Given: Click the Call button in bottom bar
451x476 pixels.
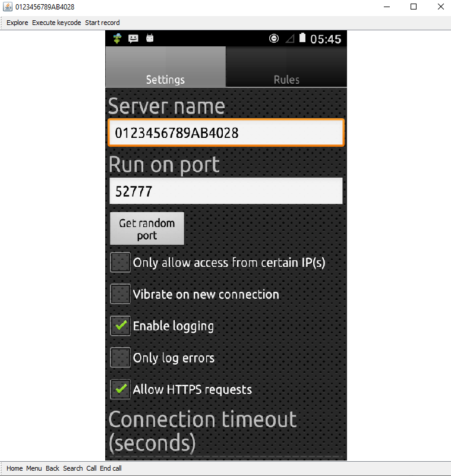Looking at the screenshot, I should 92,468.
